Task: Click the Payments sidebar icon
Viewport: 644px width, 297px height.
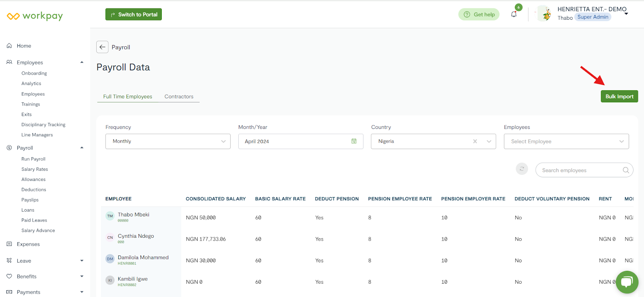Action: pos(9,292)
